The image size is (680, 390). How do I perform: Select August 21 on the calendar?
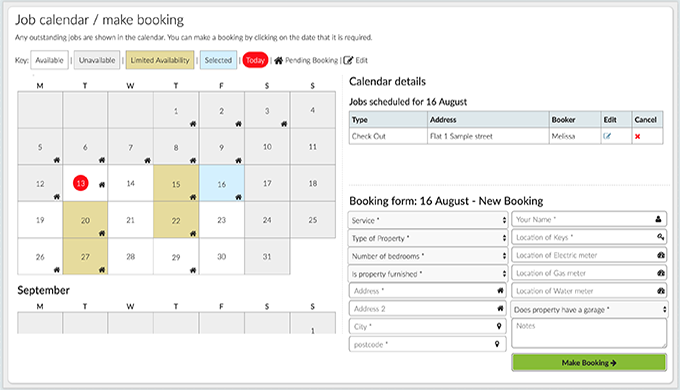click(x=131, y=220)
